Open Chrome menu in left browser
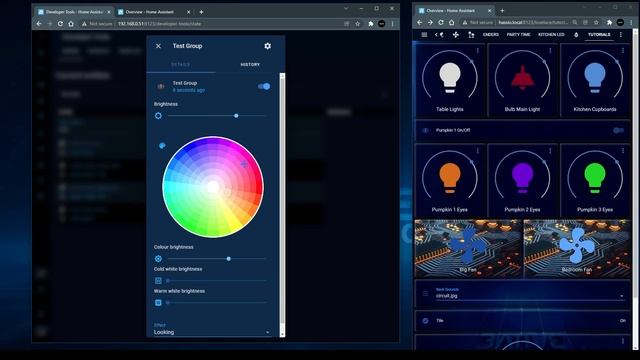Viewport: 640px width, 360px height. (x=393, y=24)
